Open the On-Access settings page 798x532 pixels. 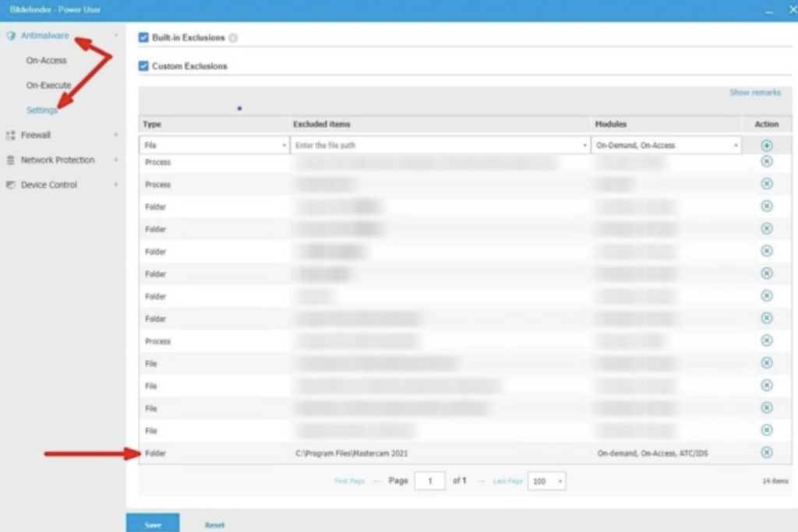pos(46,61)
